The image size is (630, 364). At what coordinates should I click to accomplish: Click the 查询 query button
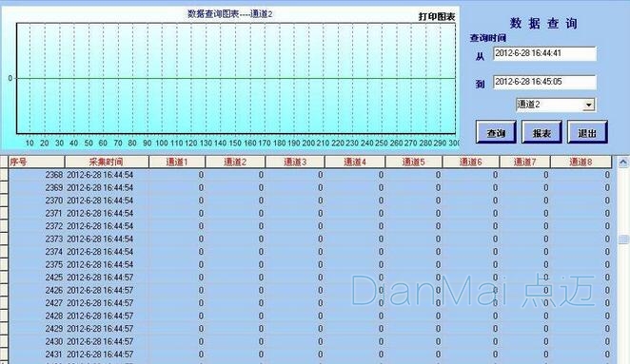click(496, 132)
